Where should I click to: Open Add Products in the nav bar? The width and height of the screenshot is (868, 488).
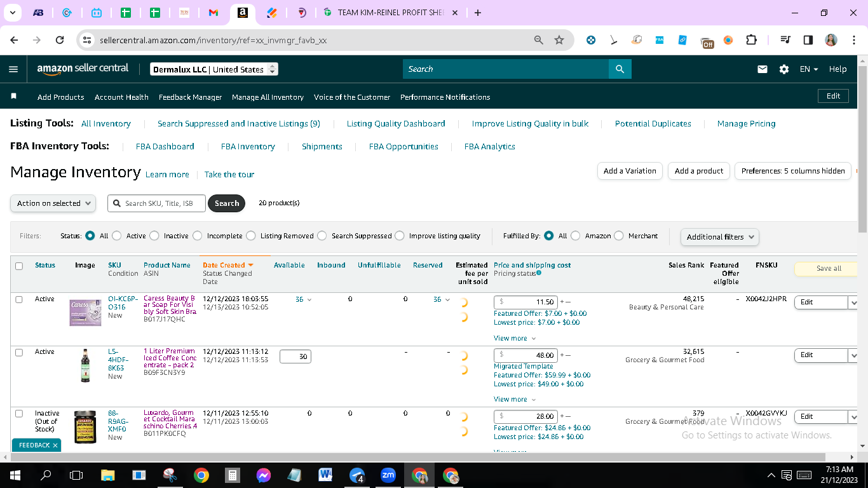click(61, 97)
